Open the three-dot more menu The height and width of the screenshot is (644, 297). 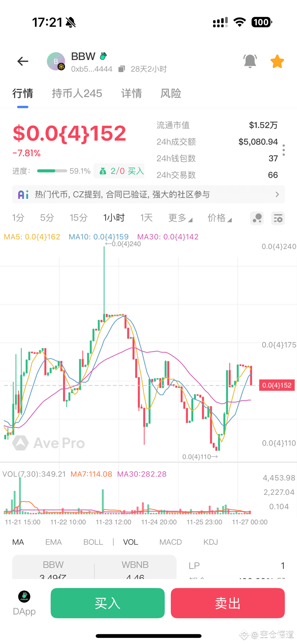(284, 150)
